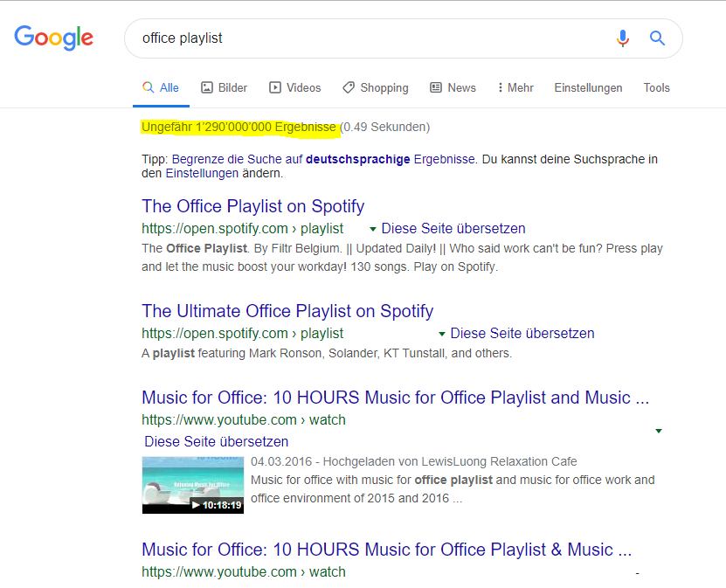The image size is (726, 588).
Task: Expand dropdown arrow beside first Spotify result
Action: click(373, 229)
